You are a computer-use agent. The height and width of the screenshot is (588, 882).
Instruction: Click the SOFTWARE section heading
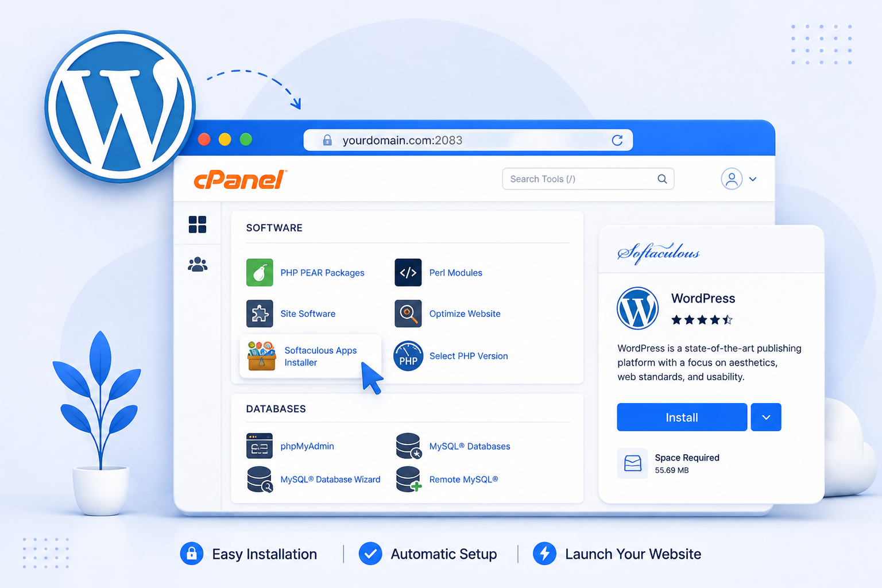point(274,228)
